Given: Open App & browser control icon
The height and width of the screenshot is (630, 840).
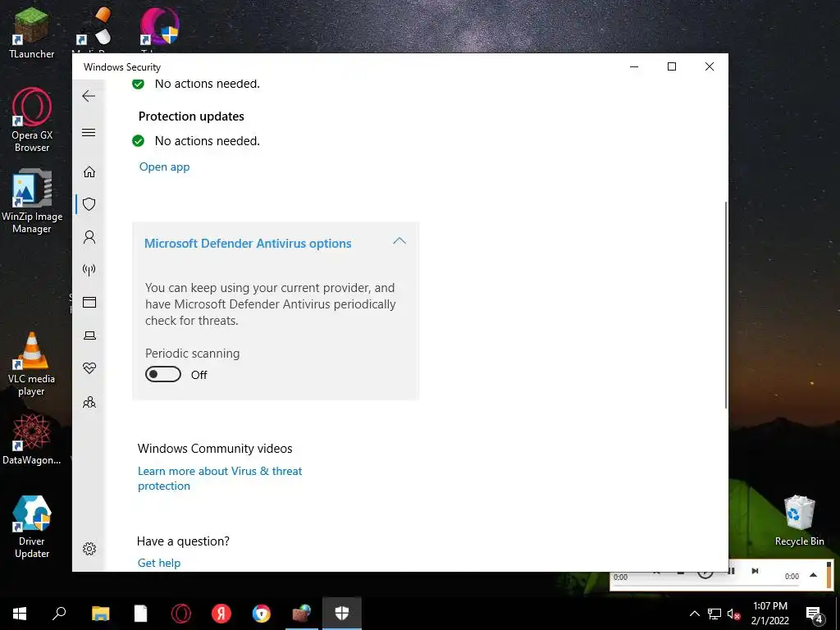Looking at the screenshot, I should 89,302.
